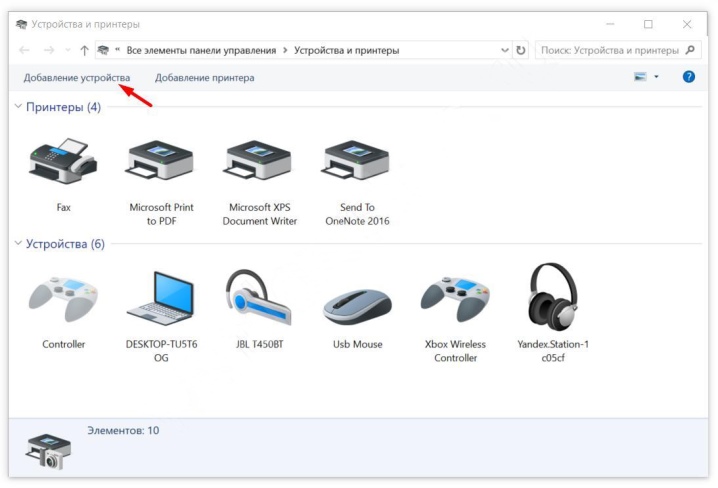The image size is (718, 488).
Task: Click Устройства и принтеры breadcrumb
Action: (347, 50)
